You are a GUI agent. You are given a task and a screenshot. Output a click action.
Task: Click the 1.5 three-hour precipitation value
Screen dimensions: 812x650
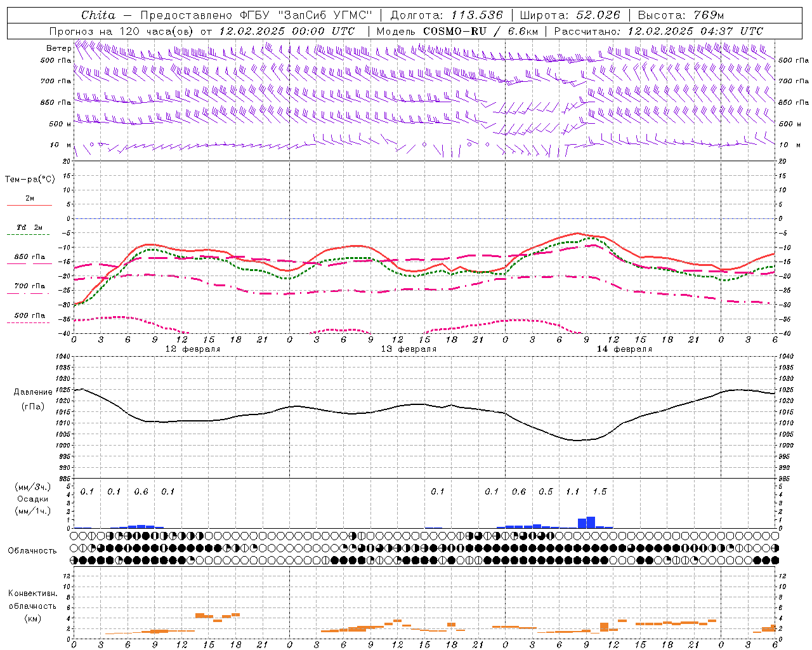click(x=599, y=491)
